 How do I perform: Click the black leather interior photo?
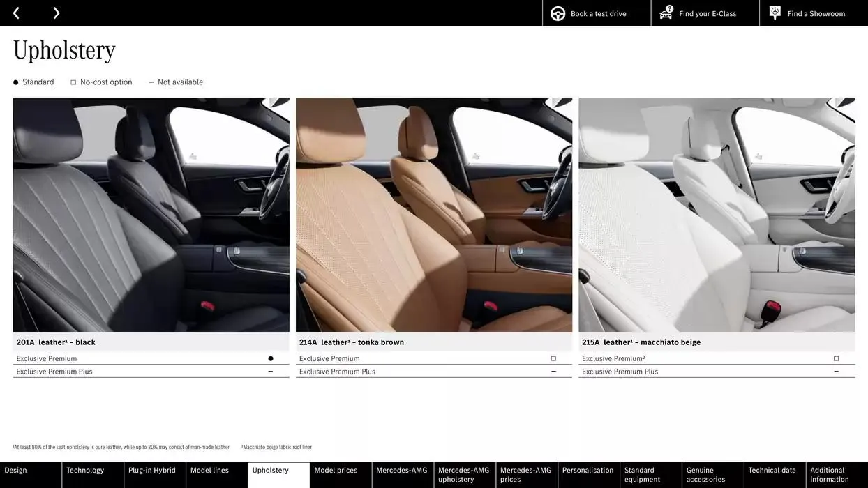point(151,215)
